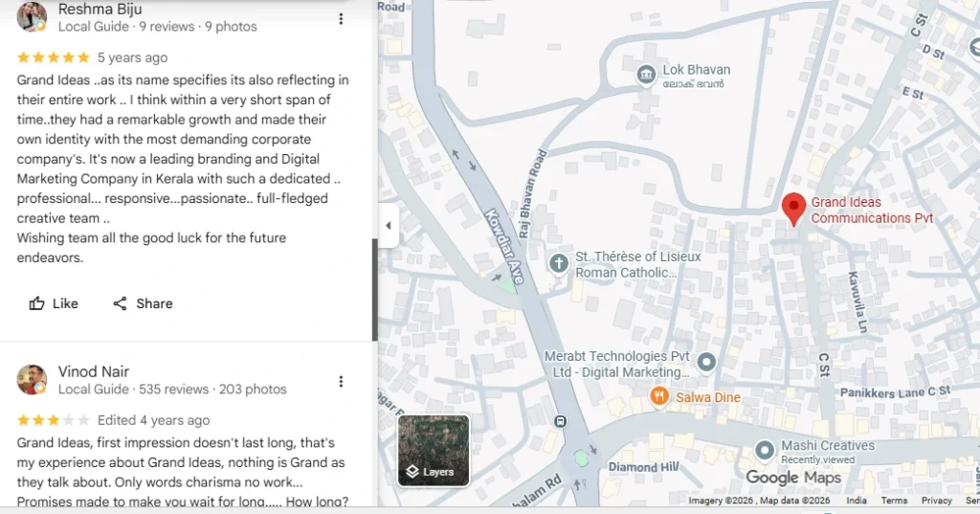Open more options for Reshma Biju's review
The width and height of the screenshot is (980, 514).
(341, 19)
